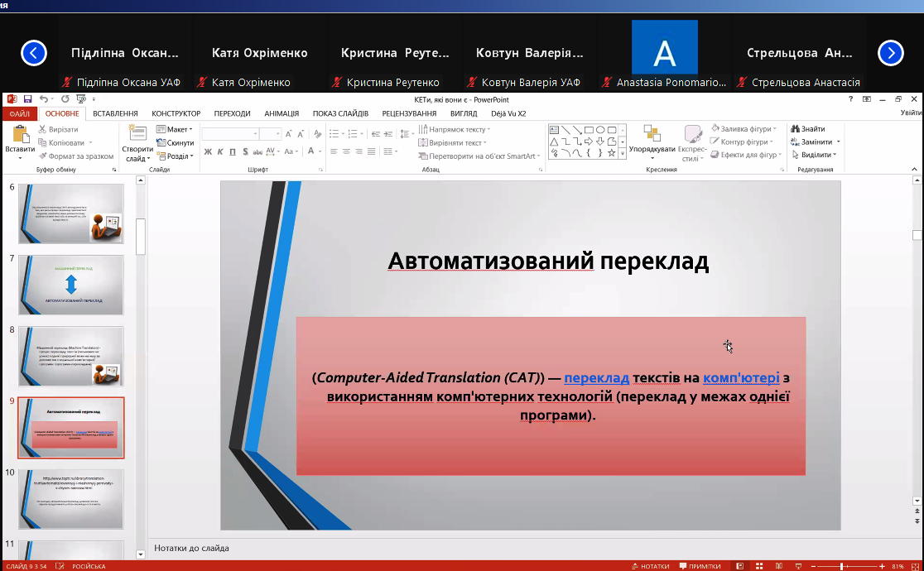Image resolution: width=924 pixels, height=571 pixels.
Task: Open the Заливка фігури fill dropdown
Action: coord(745,129)
